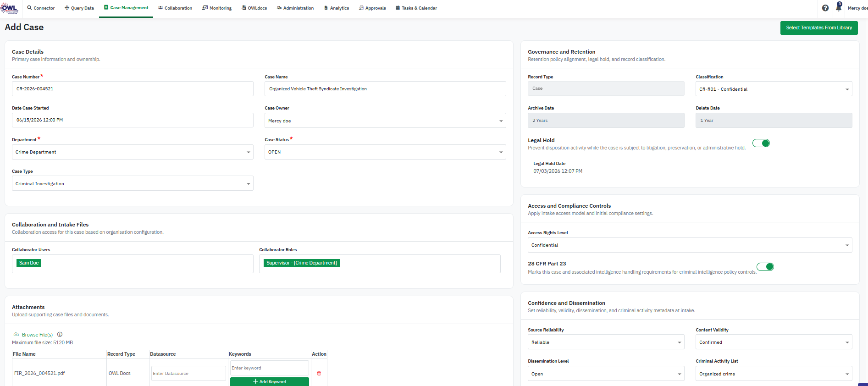
Task: Click the Legal Hold Date value 07/03/2026
Action: [558, 171]
